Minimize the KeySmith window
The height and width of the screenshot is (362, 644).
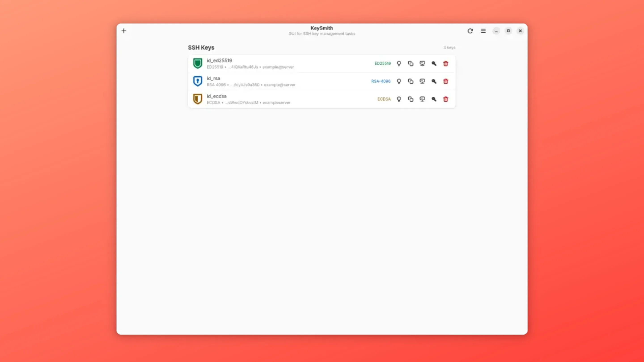(496, 31)
